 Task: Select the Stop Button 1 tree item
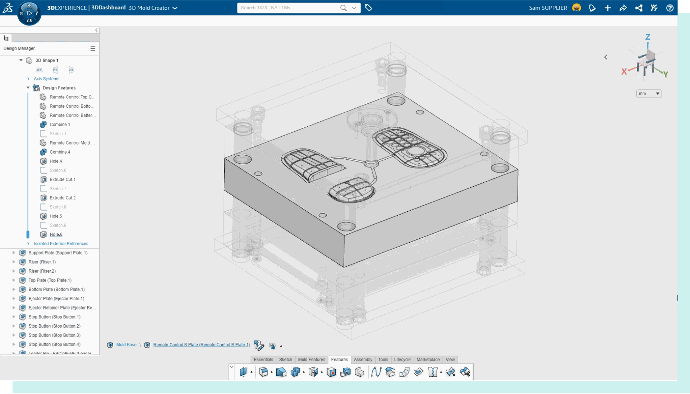55,317
